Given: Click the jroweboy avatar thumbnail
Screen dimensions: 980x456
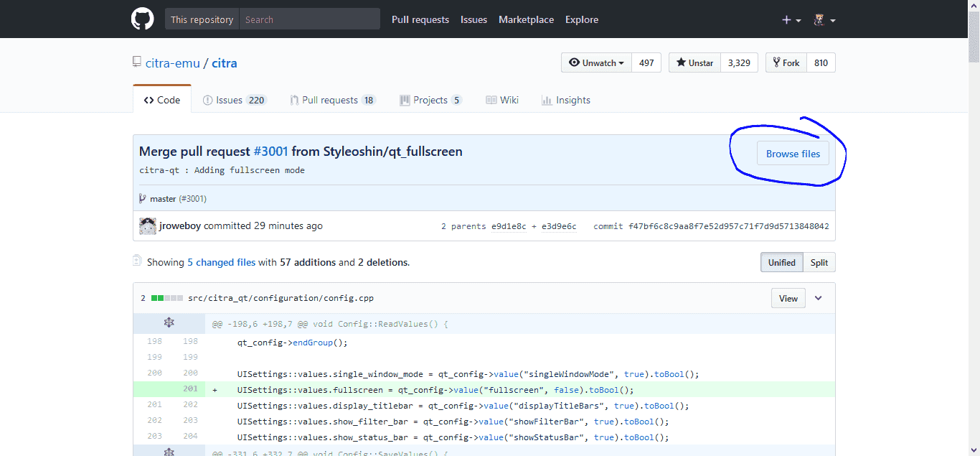Looking at the screenshot, I should click(x=148, y=225).
